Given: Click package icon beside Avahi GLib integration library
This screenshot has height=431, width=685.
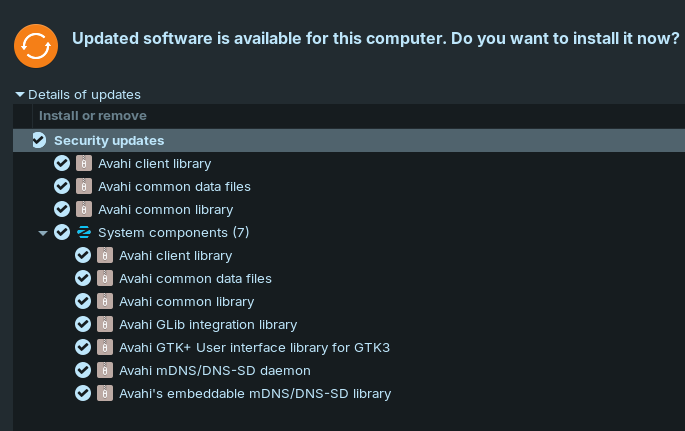Looking at the screenshot, I should 105,324.
